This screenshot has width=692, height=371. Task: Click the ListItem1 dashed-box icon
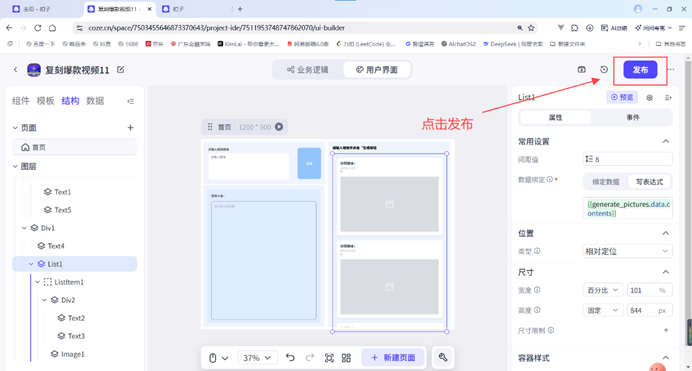click(x=48, y=282)
